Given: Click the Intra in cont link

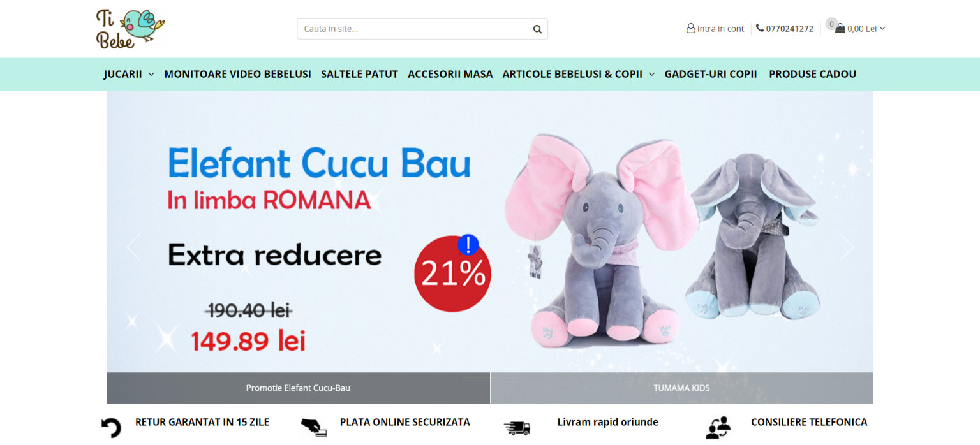Looking at the screenshot, I should click(x=720, y=29).
